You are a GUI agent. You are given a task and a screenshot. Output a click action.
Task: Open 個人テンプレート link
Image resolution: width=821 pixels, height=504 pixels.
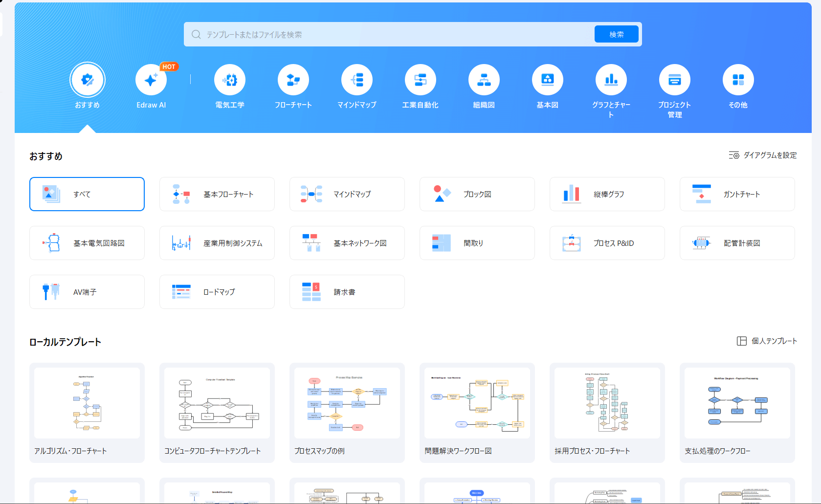[x=775, y=341]
